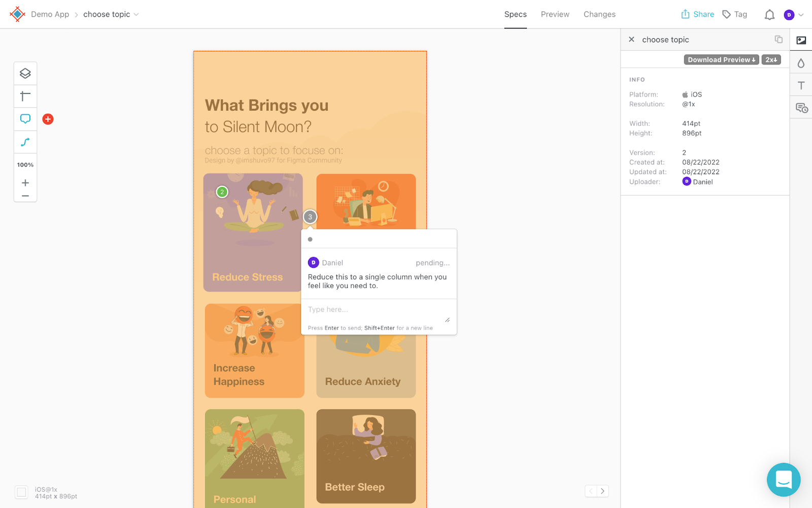Go to Demo App breadcrumb
The image size is (812, 508).
pyautogui.click(x=50, y=14)
